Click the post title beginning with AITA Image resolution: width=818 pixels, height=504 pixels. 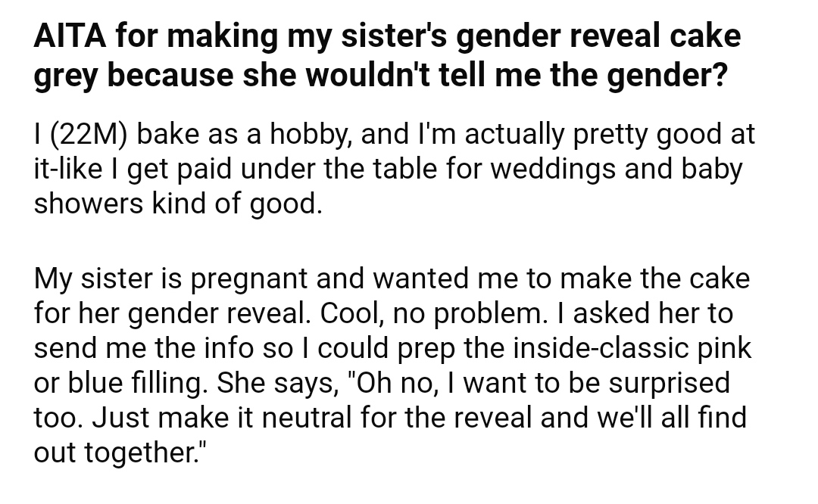click(x=387, y=55)
